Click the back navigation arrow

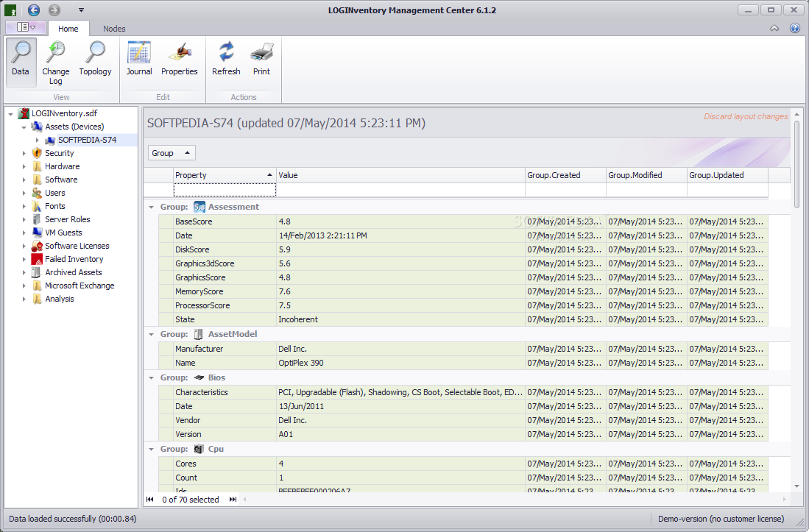34,10
